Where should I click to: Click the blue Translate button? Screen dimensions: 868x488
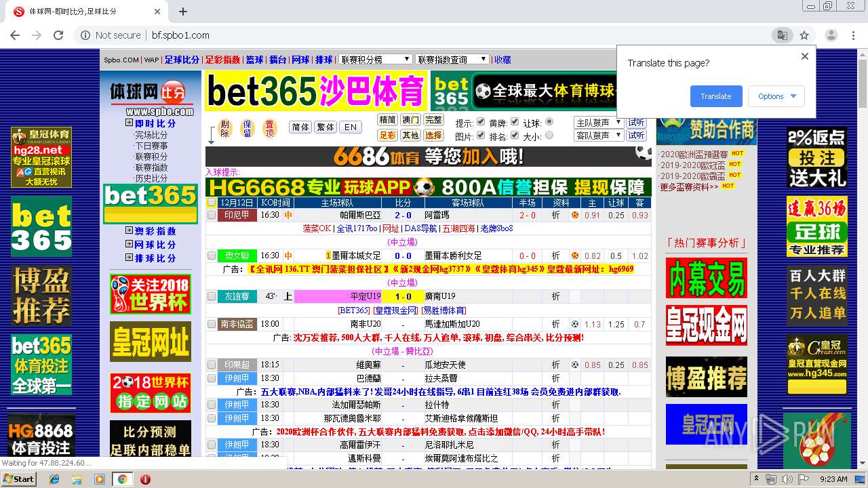pos(716,96)
